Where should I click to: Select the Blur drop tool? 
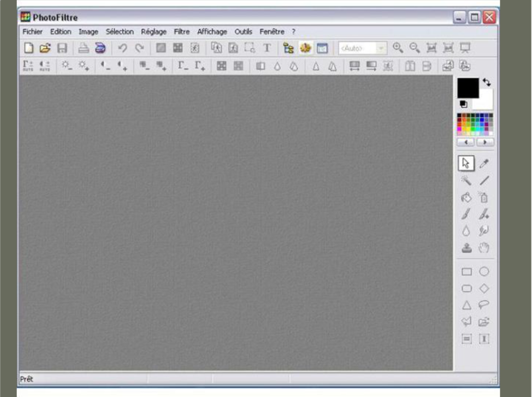[466, 231]
